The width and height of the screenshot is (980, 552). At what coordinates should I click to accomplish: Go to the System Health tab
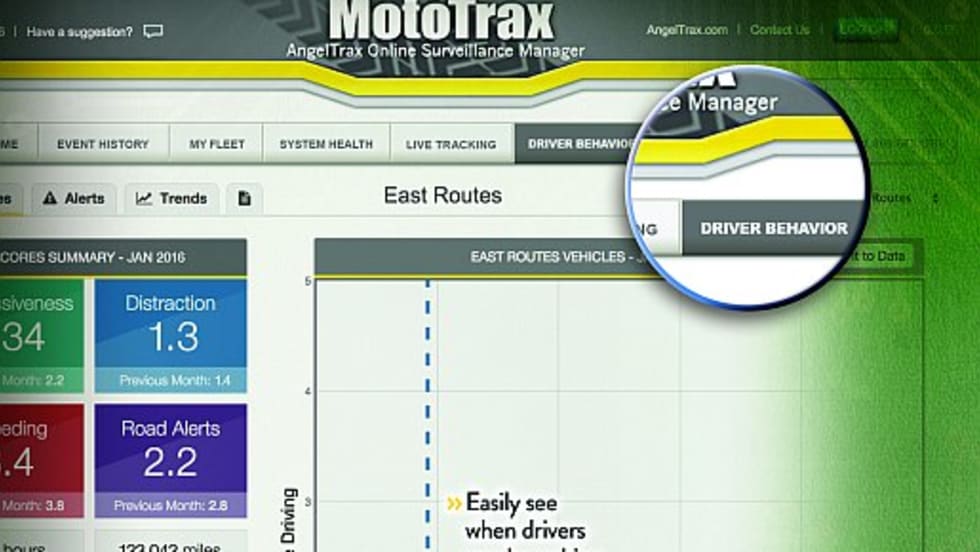[x=326, y=144]
